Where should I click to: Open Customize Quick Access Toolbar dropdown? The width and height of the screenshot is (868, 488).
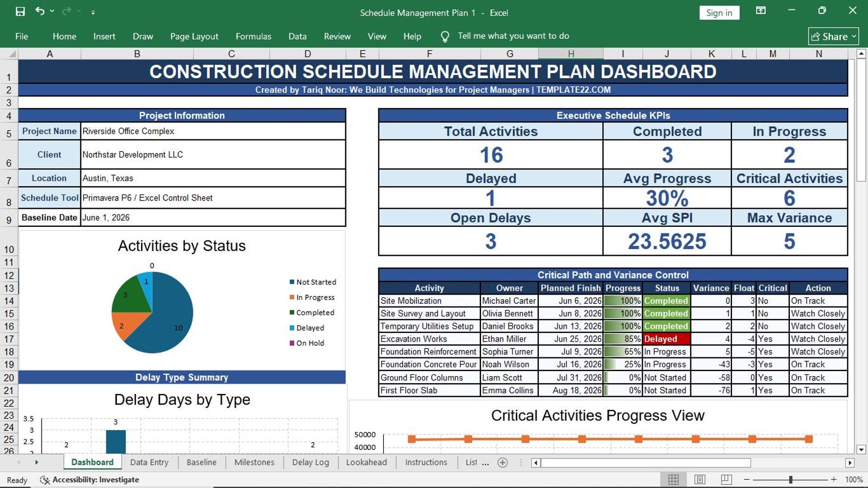(93, 12)
